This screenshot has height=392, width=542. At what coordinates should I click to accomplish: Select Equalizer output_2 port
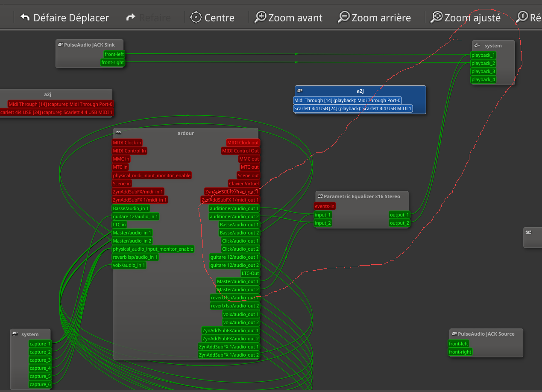tap(399, 223)
